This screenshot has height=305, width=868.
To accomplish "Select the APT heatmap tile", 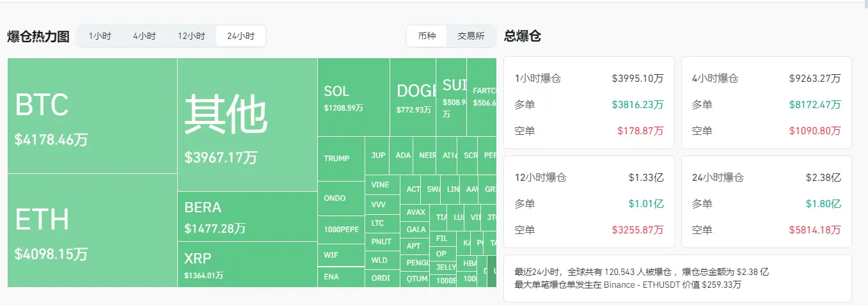I will click(414, 246).
